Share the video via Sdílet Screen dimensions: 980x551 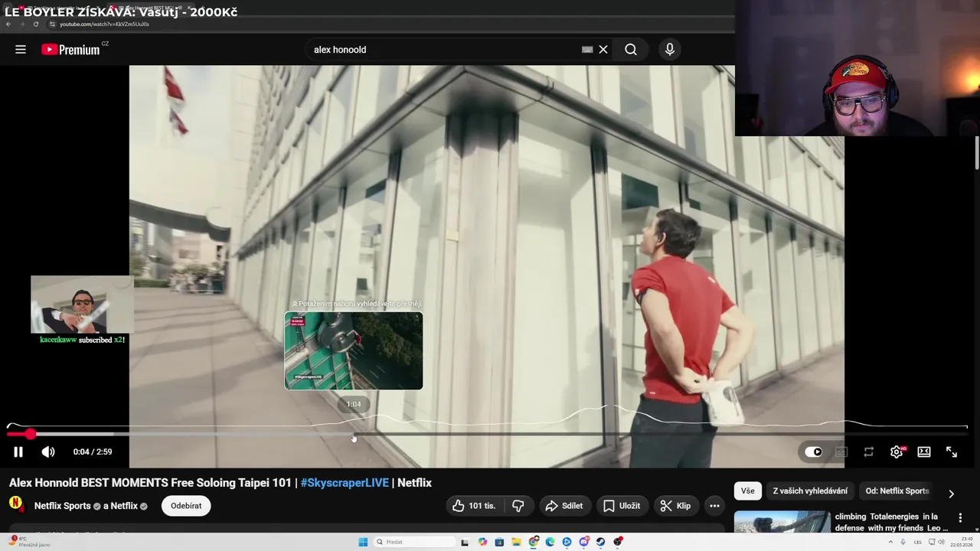pos(564,506)
